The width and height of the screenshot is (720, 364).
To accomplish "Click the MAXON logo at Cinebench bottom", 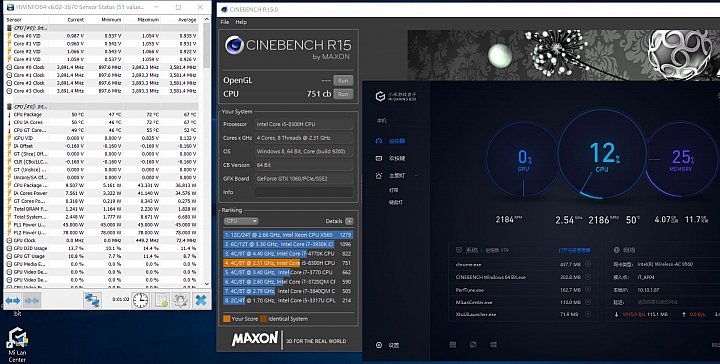I will 256,339.
